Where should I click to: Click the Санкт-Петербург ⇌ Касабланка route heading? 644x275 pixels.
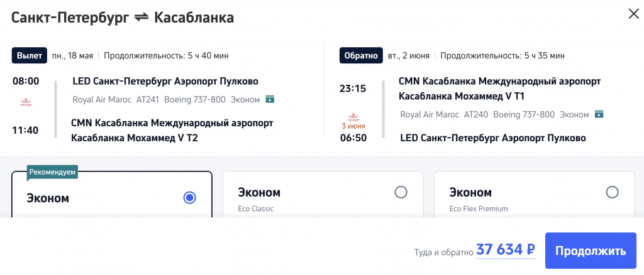point(123,18)
